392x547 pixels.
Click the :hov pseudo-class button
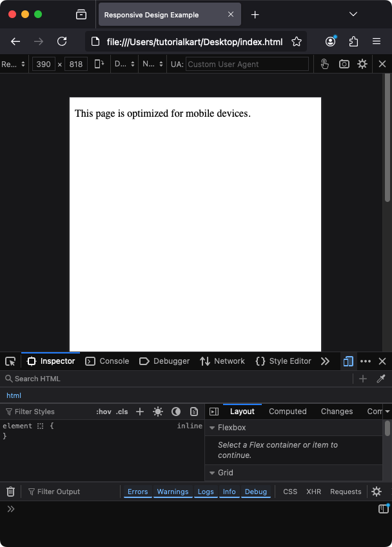point(103,412)
